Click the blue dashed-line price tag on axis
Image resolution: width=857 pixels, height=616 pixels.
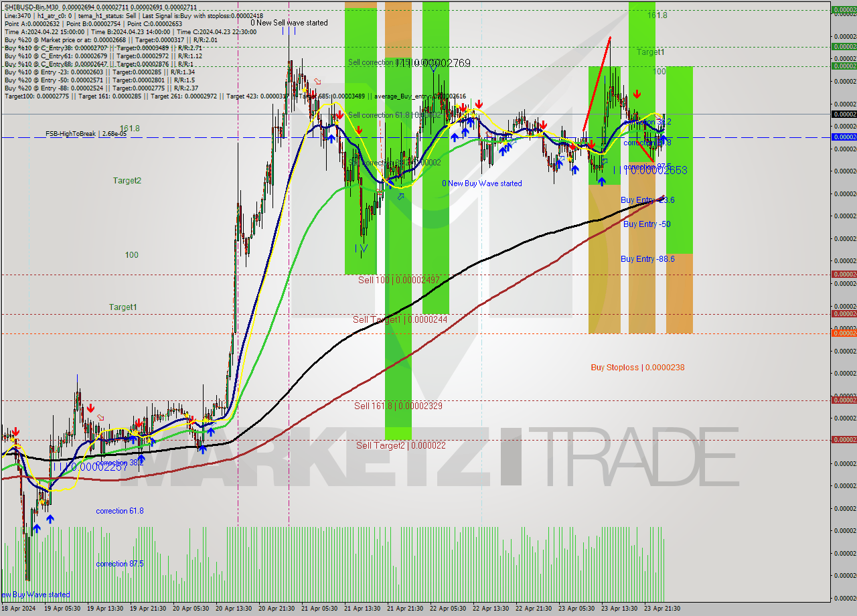pos(844,137)
